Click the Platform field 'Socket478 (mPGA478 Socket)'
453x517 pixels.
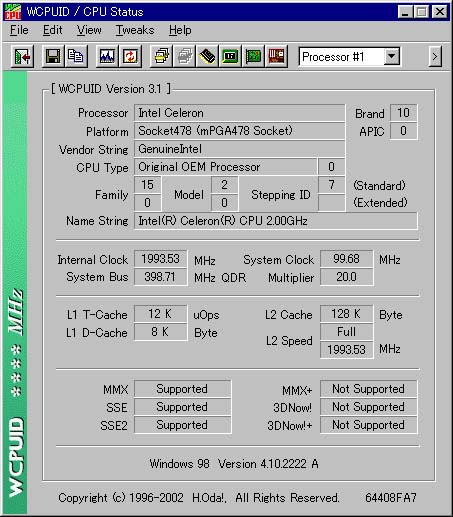[239, 131]
